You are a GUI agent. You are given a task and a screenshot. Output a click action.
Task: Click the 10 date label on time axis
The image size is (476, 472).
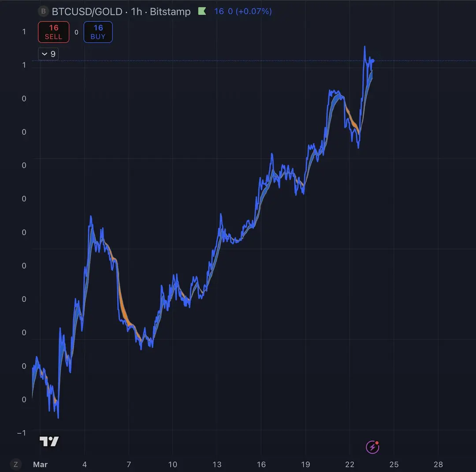click(x=172, y=465)
